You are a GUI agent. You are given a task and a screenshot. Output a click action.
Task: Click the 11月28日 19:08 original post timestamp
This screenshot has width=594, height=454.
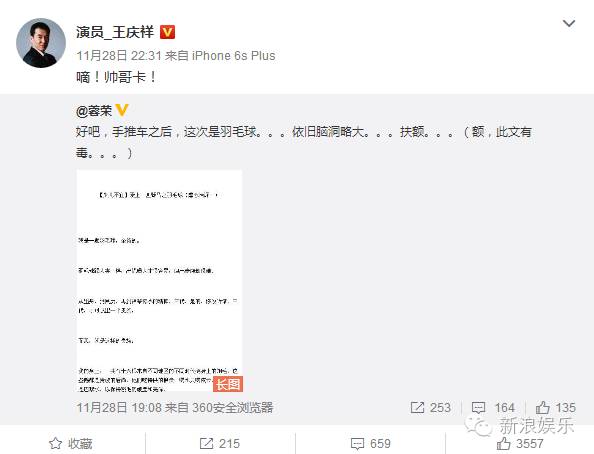(119, 408)
